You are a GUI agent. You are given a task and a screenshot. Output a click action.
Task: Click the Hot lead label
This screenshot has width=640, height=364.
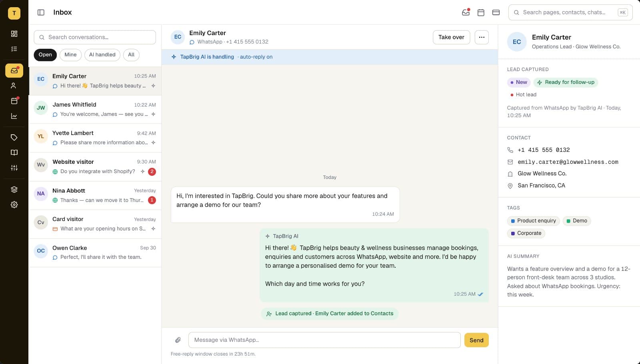tap(523, 95)
